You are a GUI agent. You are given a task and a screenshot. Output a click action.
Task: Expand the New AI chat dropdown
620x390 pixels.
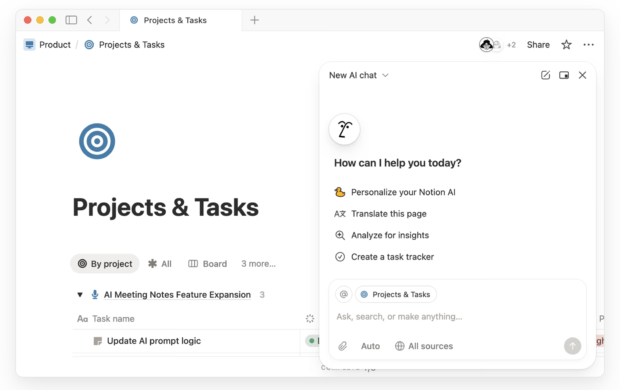click(x=359, y=75)
